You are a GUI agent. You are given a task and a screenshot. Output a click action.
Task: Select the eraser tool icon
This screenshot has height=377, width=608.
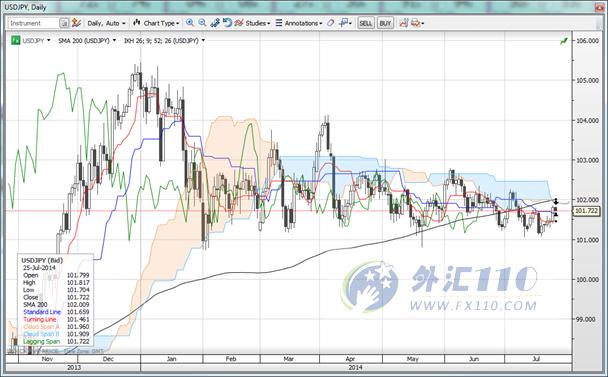point(330,23)
